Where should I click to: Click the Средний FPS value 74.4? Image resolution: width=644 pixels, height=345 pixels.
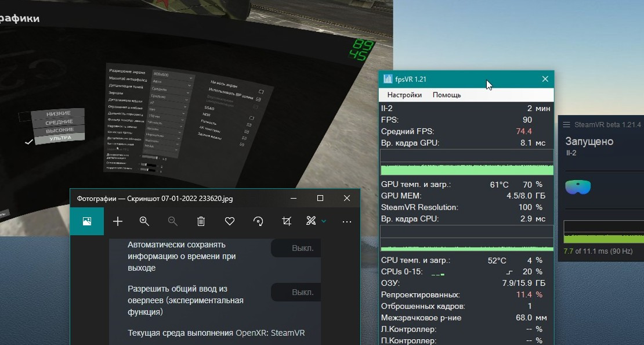tap(524, 131)
